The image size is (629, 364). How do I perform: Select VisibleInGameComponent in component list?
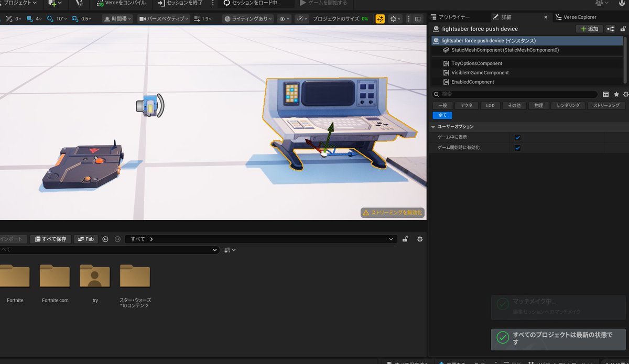pyautogui.click(x=527, y=73)
